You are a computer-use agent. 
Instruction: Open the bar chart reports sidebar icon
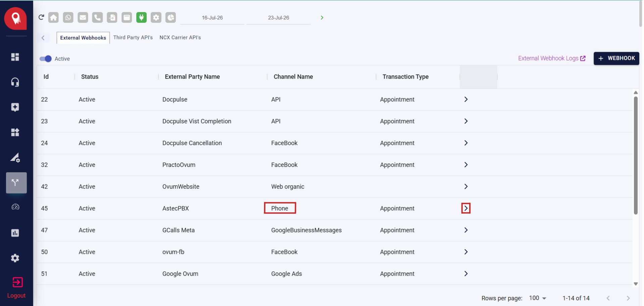coord(15,233)
